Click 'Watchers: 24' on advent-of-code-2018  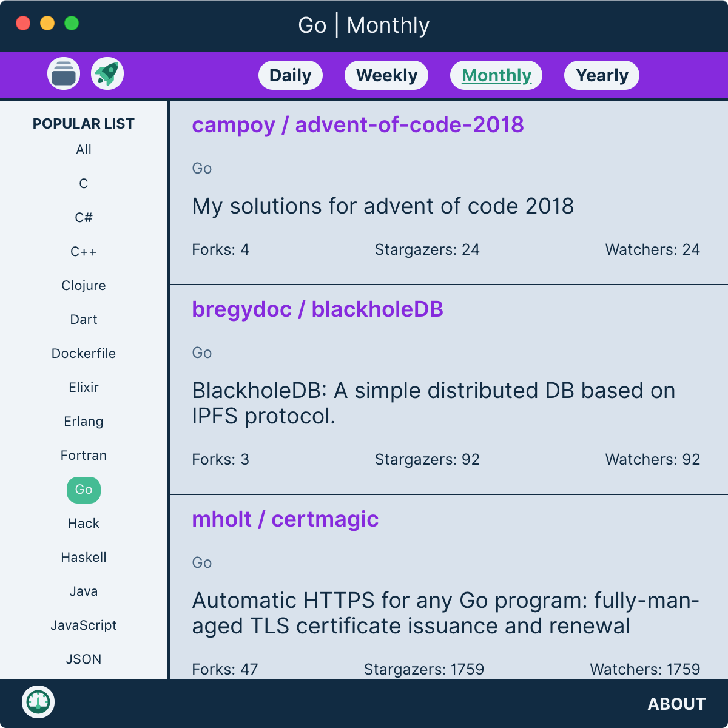tap(653, 250)
